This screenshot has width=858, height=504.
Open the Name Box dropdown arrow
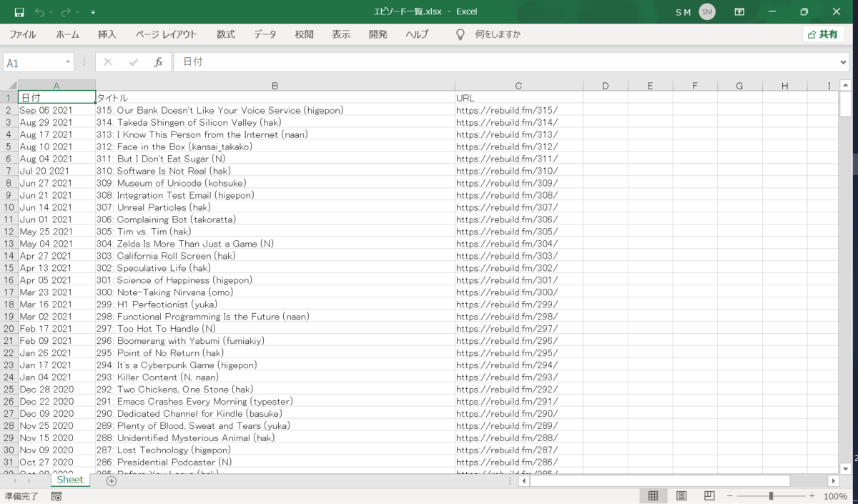click(69, 63)
